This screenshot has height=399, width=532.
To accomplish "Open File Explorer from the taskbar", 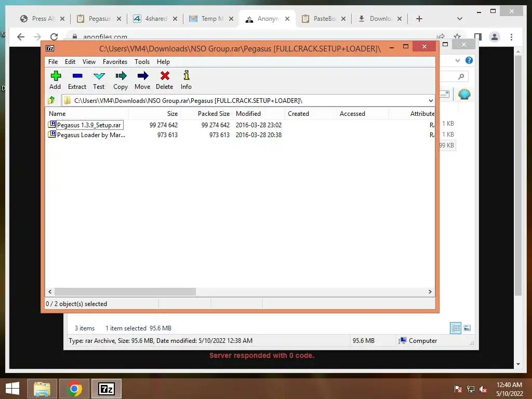I will coord(42,389).
